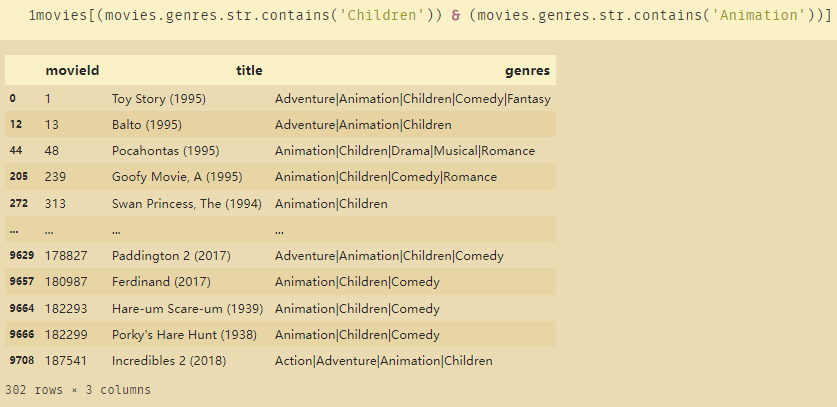The width and height of the screenshot is (837, 407).
Task: Click the '302 rows × 3 columns' summary
Action: 78,390
